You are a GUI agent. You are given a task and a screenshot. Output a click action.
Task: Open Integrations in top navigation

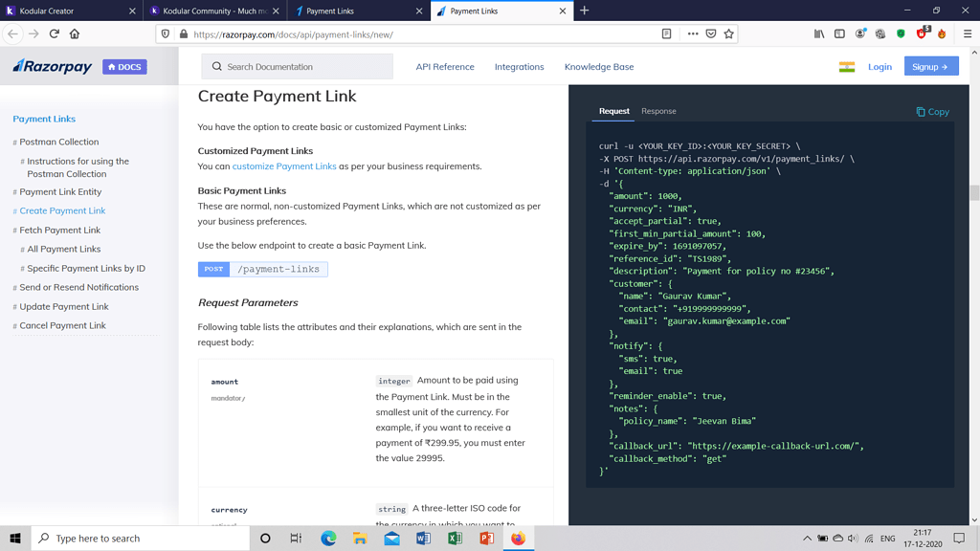[520, 67]
